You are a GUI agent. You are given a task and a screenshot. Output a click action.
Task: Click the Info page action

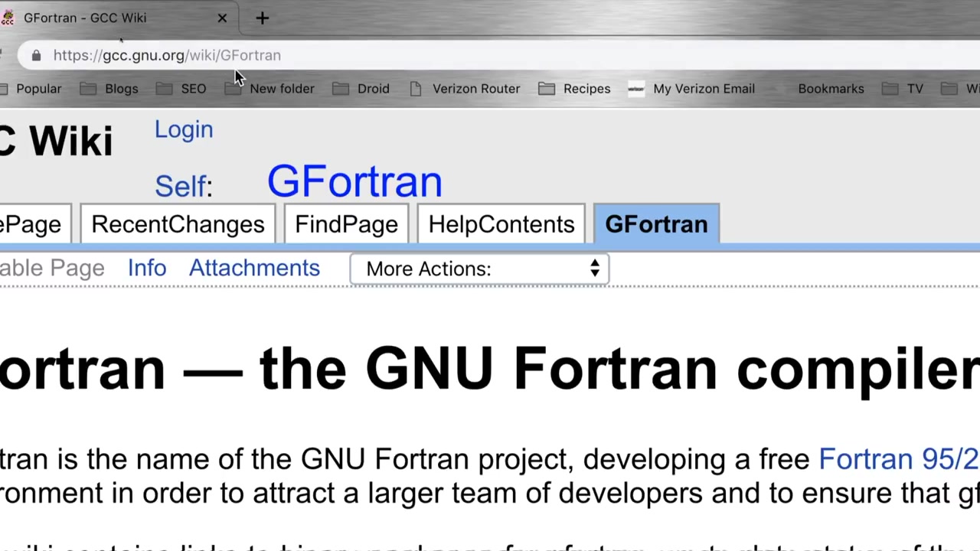(146, 268)
